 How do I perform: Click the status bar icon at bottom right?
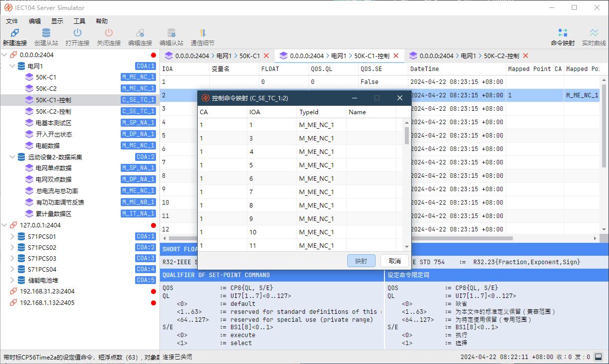pos(599,357)
